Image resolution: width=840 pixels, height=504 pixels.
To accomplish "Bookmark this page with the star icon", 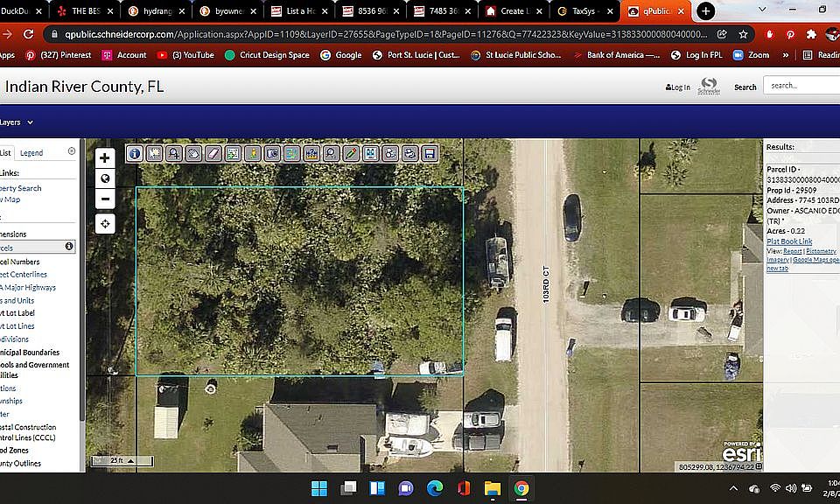I will [743, 34].
